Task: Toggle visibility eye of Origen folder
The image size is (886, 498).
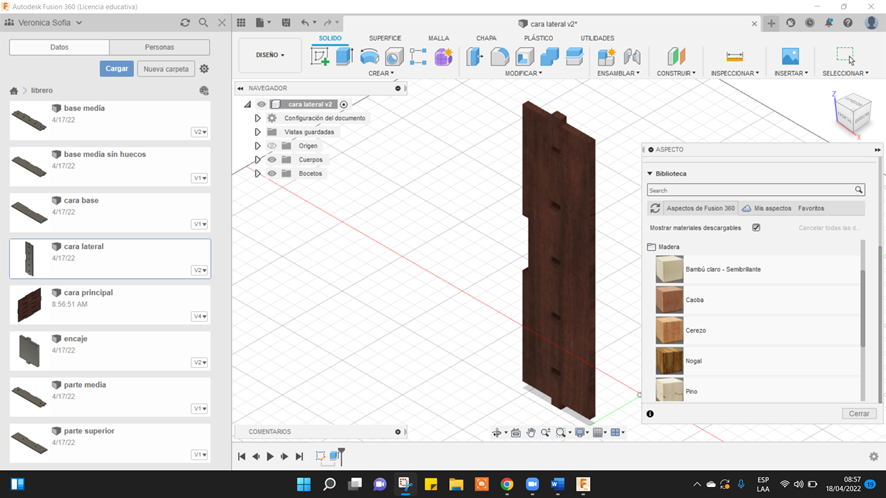Action: click(272, 146)
